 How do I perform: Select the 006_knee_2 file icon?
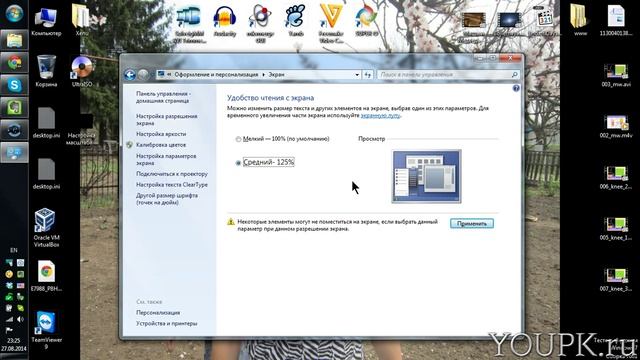(616, 177)
